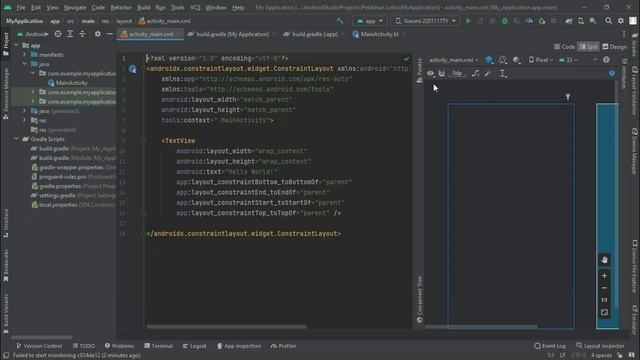640x360 pixels.
Task: Click Collapse All in Project panel
Action: [x=82, y=34]
